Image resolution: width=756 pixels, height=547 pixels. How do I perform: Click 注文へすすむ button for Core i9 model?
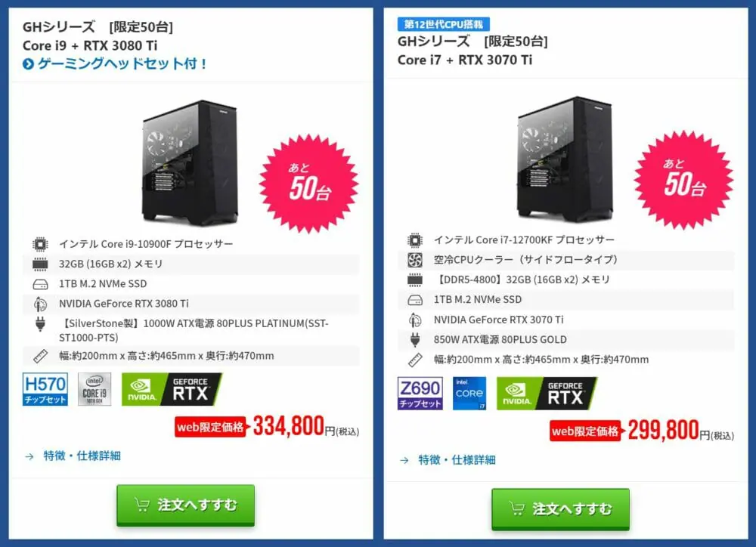[x=186, y=505]
